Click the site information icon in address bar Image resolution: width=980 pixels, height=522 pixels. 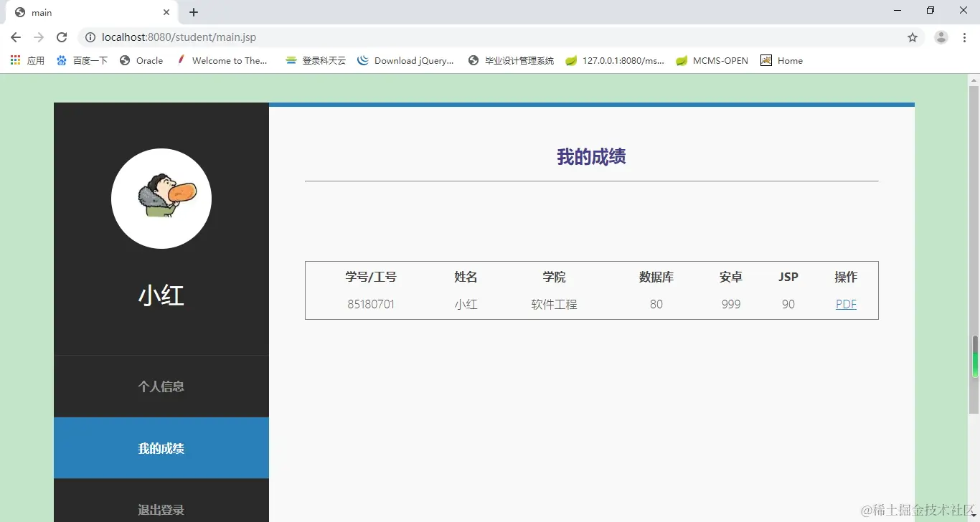90,37
